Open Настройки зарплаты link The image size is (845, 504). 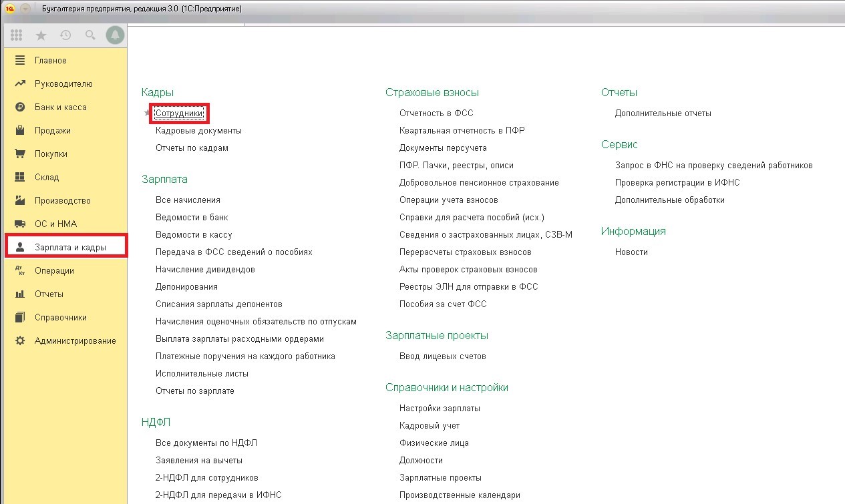tap(440, 409)
